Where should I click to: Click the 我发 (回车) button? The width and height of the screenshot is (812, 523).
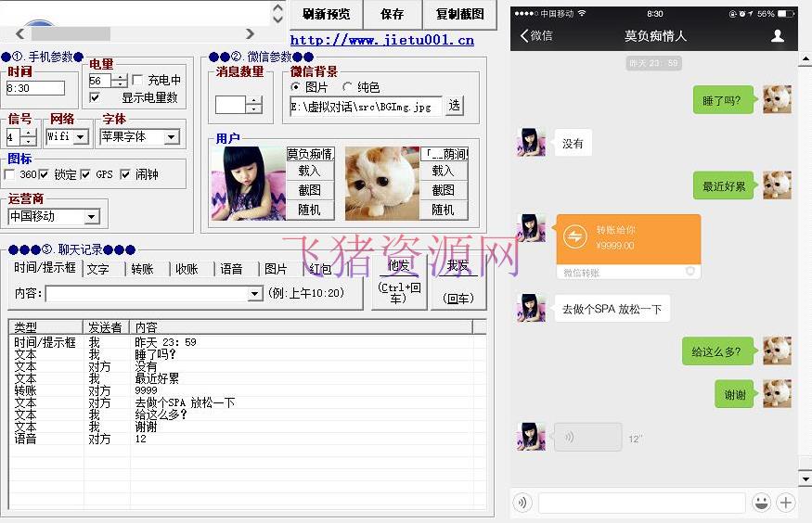point(458,283)
